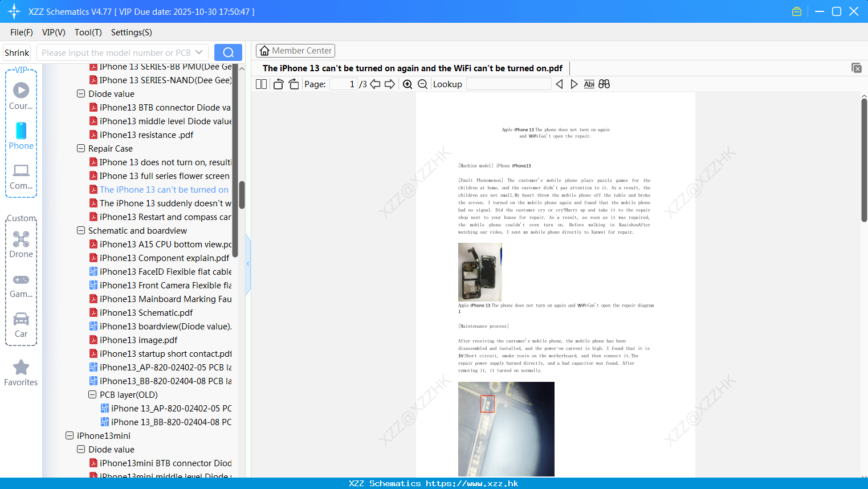Open the Member Center home button

tap(295, 51)
